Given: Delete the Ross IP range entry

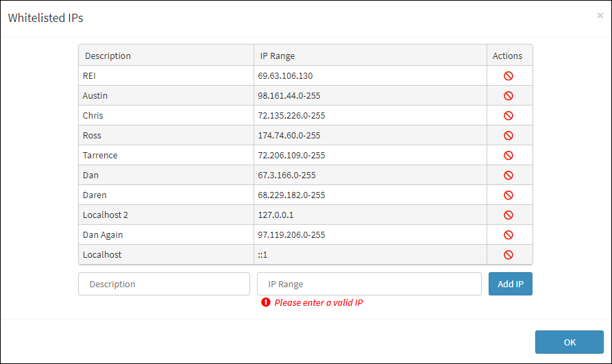Looking at the screenshot, I should pos(509,136).
